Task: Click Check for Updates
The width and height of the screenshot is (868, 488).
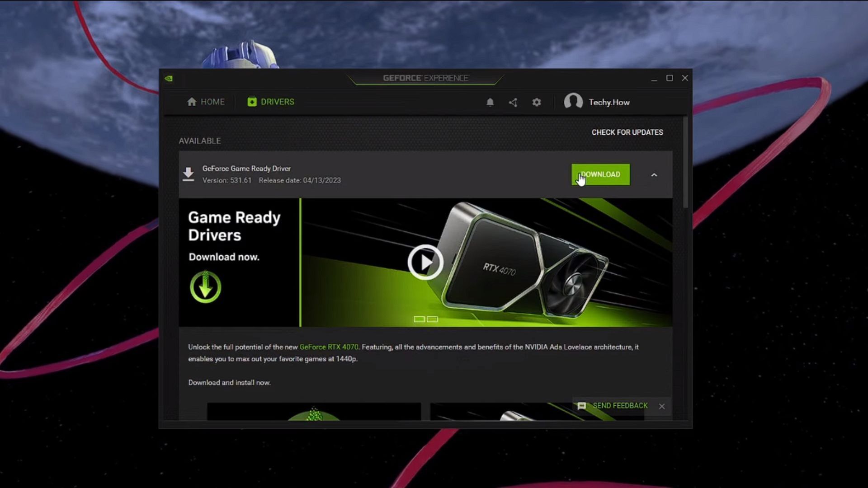Action: (x=627, y=132)
